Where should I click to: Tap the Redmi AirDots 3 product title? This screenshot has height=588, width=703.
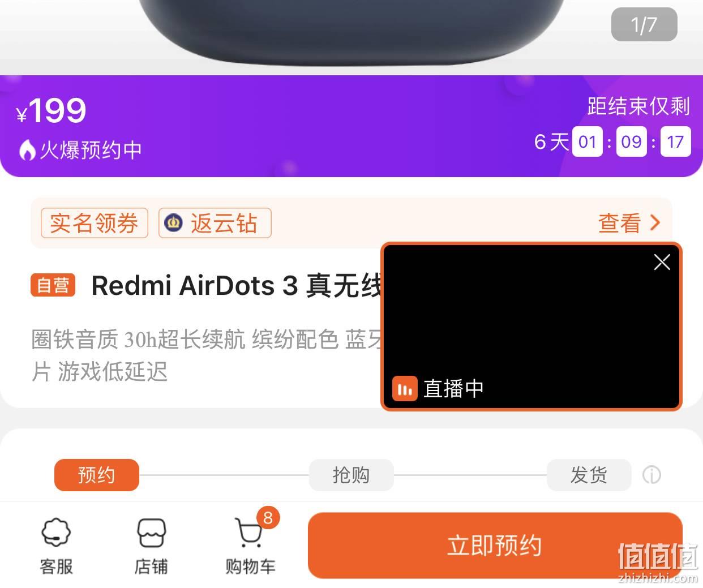coord(237,285)
